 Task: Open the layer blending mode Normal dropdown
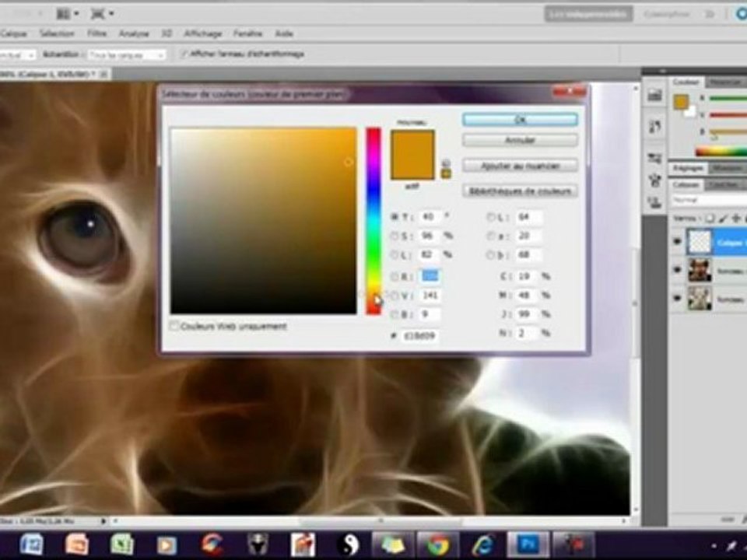(709, 200)
